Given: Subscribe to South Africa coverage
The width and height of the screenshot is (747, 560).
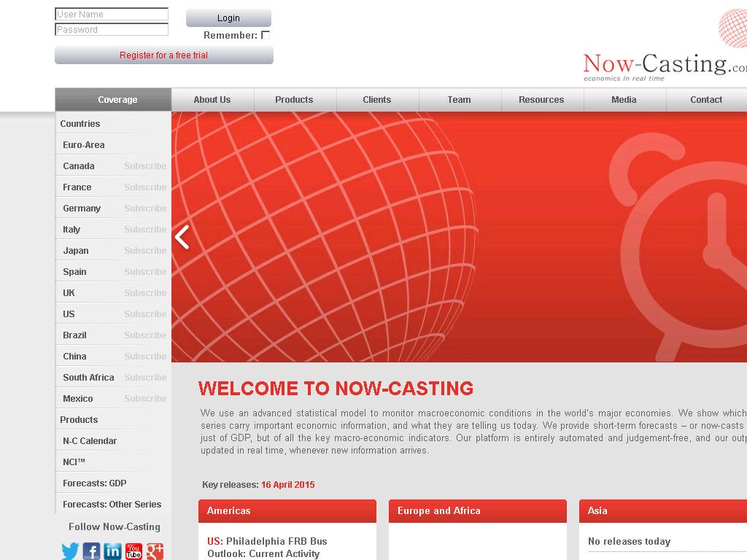Looking at the screenshot, I should click(145, 378).
